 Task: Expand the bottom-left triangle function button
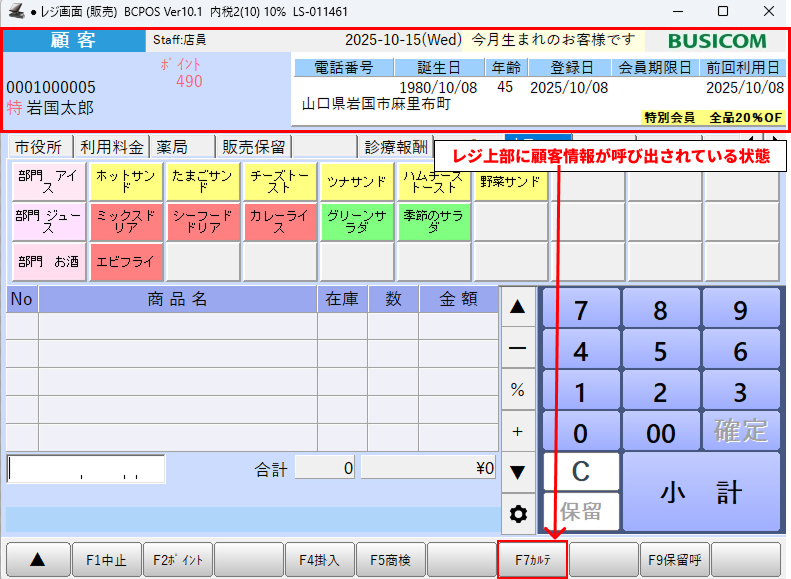click(38, 560)
